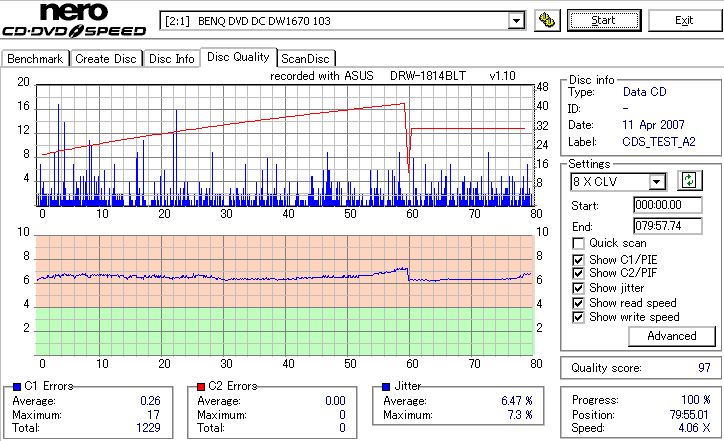This screenshot has height=441, width=724.
Task: Click the Exit button
Action: click(684, 20)
